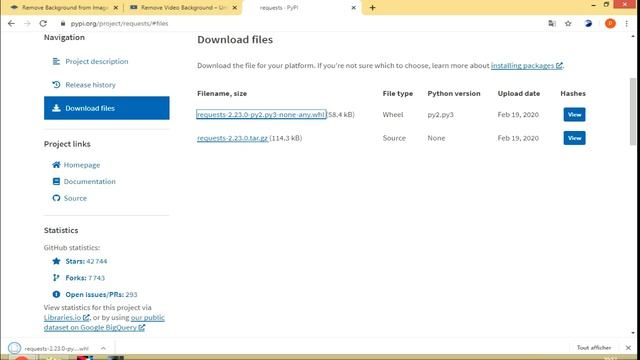Click the Forks branch icon
Image resolution: width=640 pixels, height=360 pixels.
pos(56,278)
